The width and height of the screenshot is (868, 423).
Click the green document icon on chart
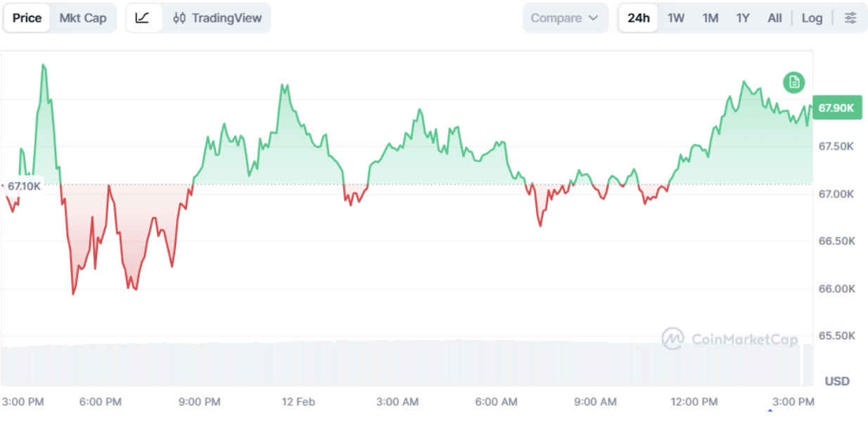tap(794, 82)
